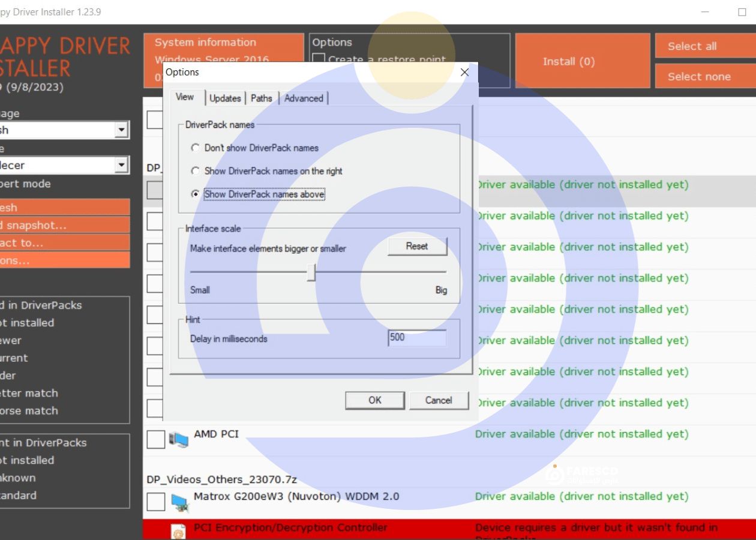Open the theme dropdown arrow
The width and height of the screenshot is (756, 540).
[122, 165]
